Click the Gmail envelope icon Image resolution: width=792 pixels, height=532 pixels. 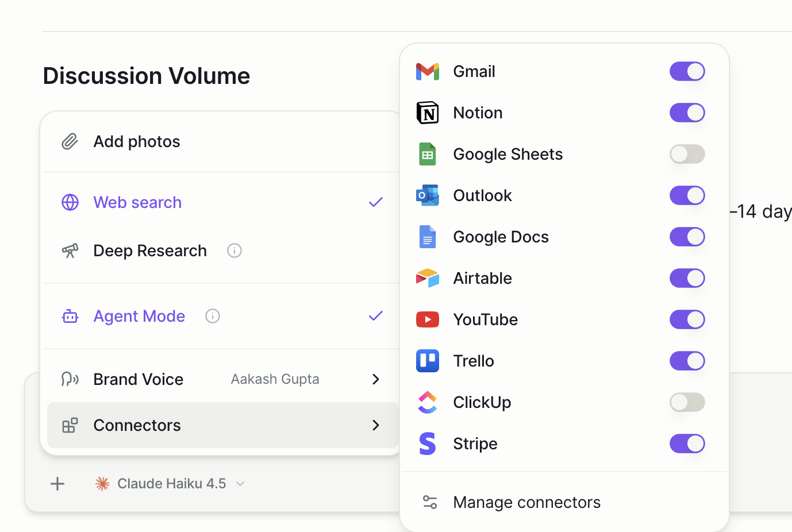pyautogui.click(x=427, y=72)
